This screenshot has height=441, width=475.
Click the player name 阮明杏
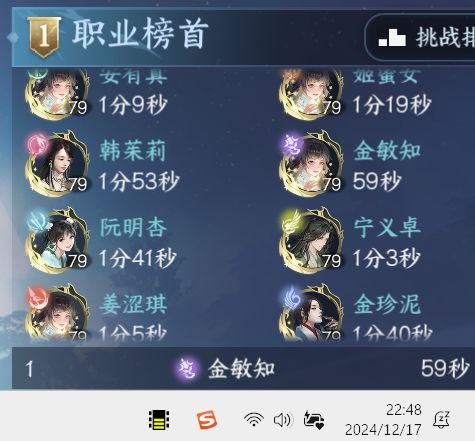click(133, 228)
